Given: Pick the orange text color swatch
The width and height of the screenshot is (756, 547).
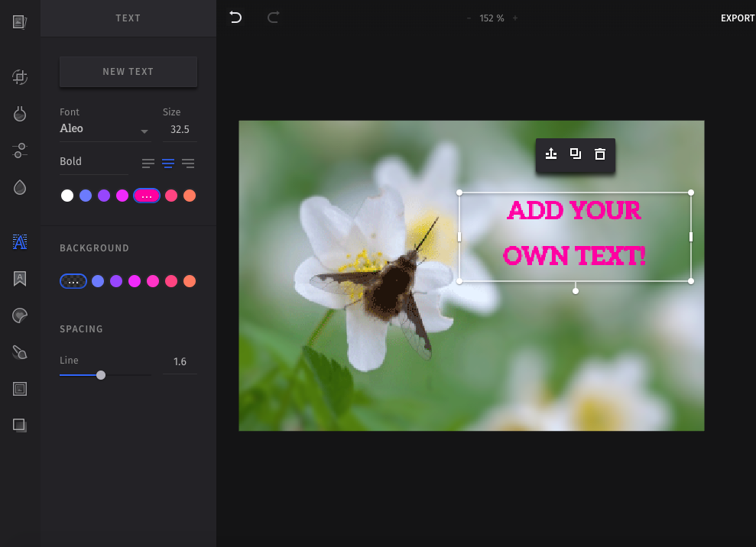Looking at the screenshot, I should pyautogui.click(x=189, y=196).
